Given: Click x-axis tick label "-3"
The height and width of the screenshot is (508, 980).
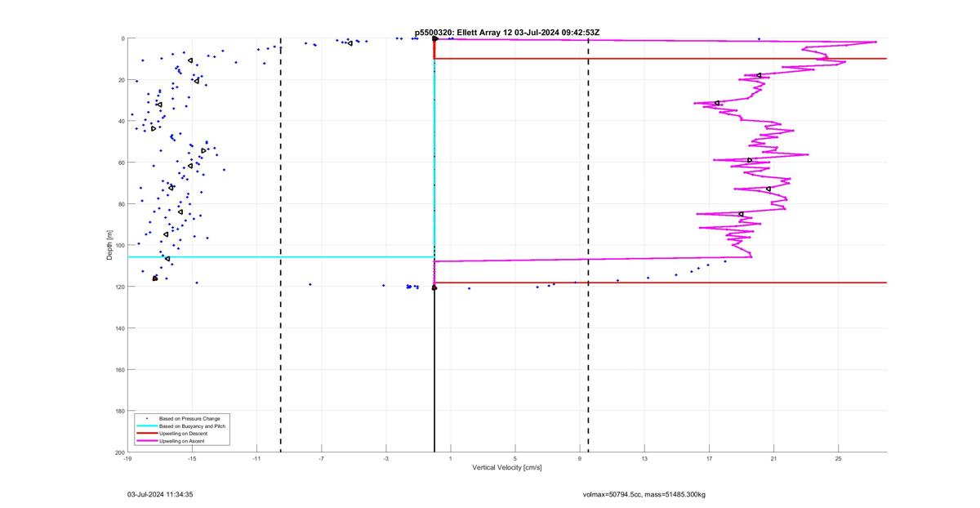Looking at the screenshot, I should click(386, 459).
